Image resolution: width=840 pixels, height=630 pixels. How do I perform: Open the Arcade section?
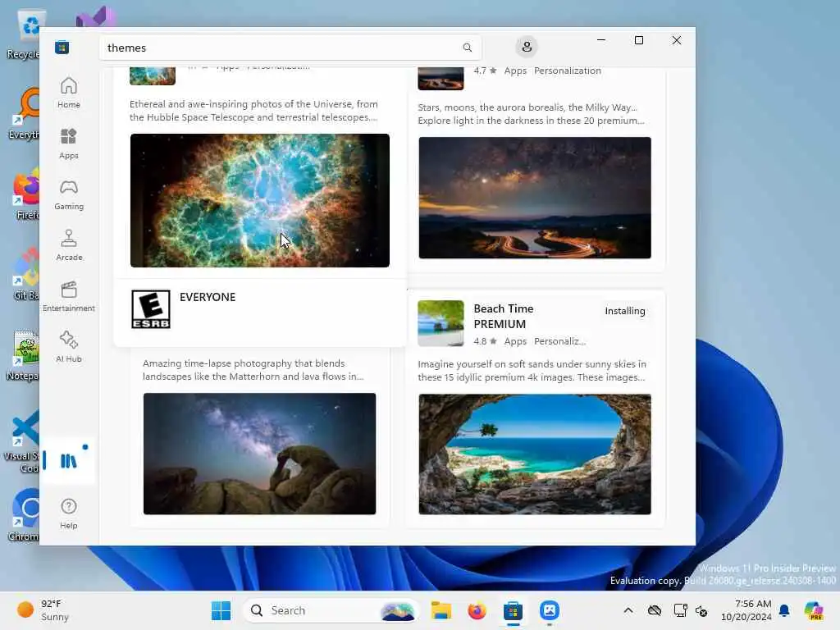[69, 245]
